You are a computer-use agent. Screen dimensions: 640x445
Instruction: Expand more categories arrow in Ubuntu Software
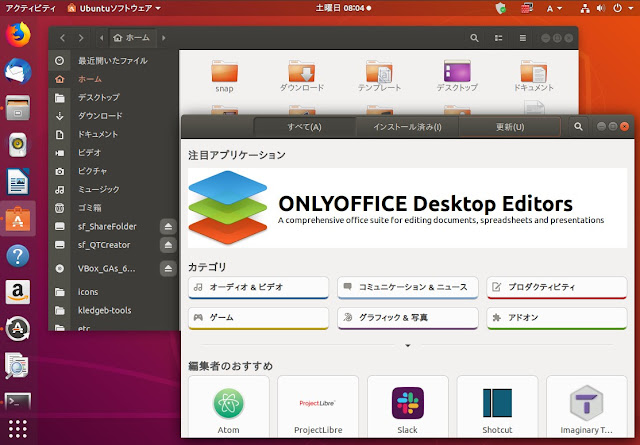(x=408, y=345)
